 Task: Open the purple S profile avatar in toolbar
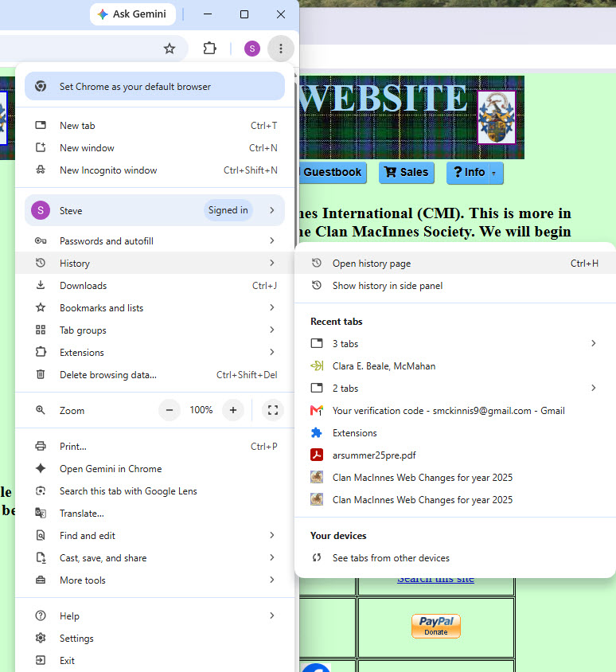coord(252,49)
